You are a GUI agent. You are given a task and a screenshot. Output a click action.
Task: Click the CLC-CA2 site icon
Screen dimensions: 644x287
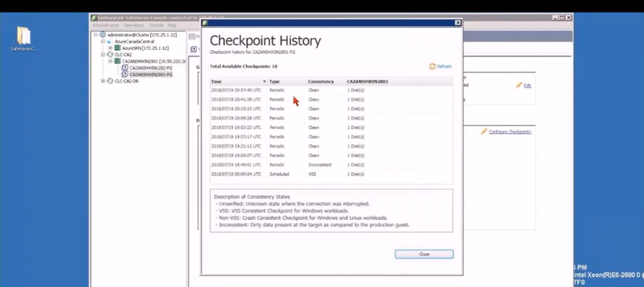[x=110, y=55]
